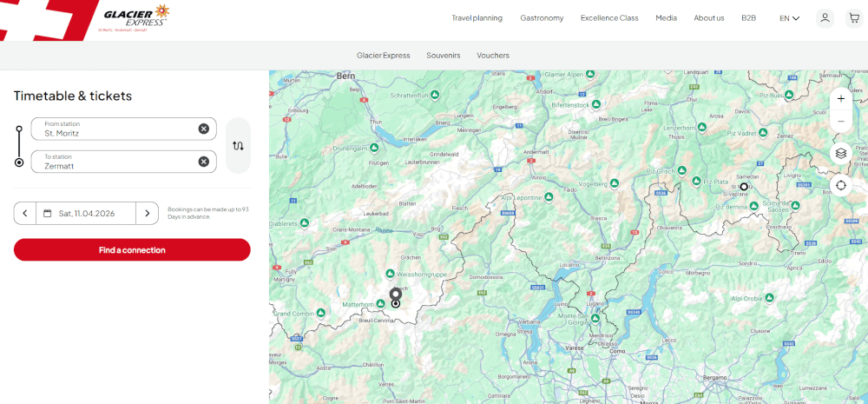Image resolution: width=868 pixels, height=404 pixels.
Task: Click the Zermatt map pin marker
Action: (396, 295)
